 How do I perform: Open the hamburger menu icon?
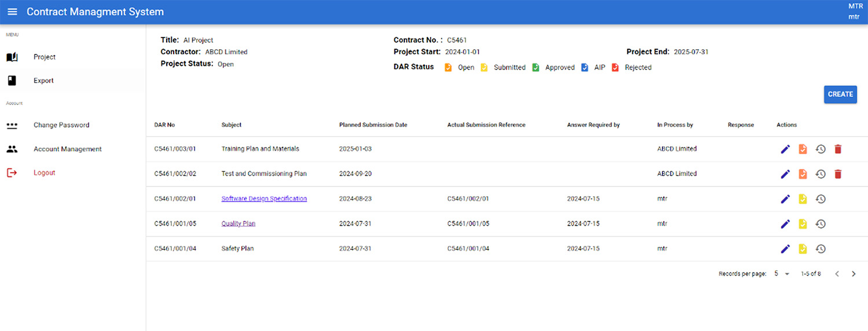pyautogui.click(x=12, y=12)
